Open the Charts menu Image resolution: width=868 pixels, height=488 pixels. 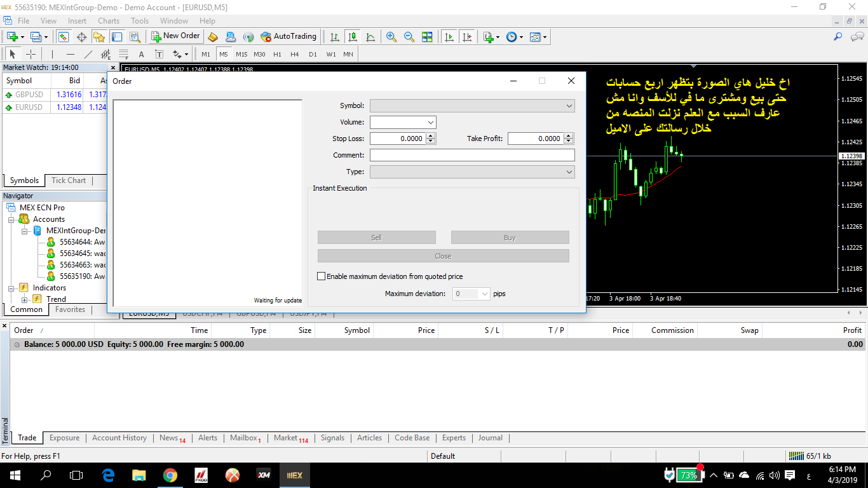109,21
